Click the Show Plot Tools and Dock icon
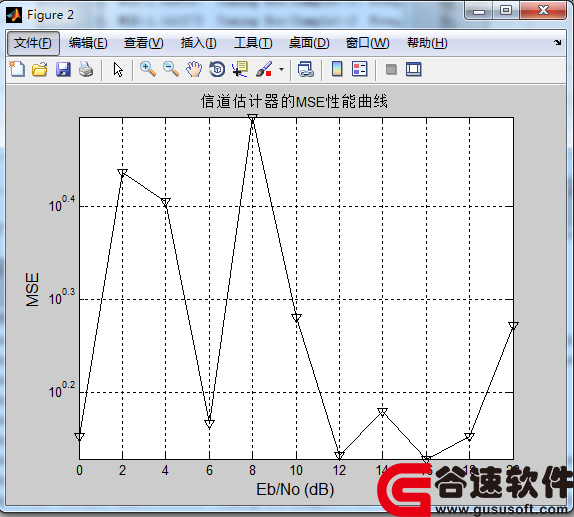574x517 pixels. (x=414, y=69)
